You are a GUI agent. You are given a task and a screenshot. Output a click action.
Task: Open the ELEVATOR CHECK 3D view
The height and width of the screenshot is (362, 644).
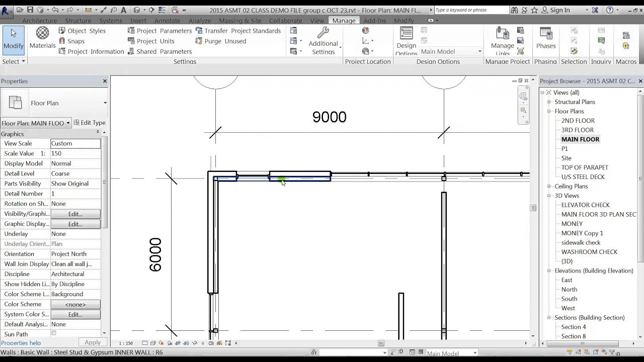point(585,205)
